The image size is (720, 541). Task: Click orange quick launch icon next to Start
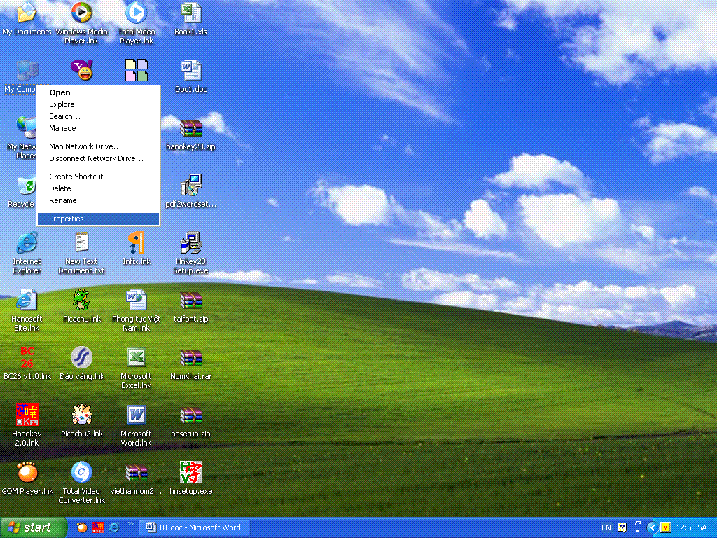[82, 528]
